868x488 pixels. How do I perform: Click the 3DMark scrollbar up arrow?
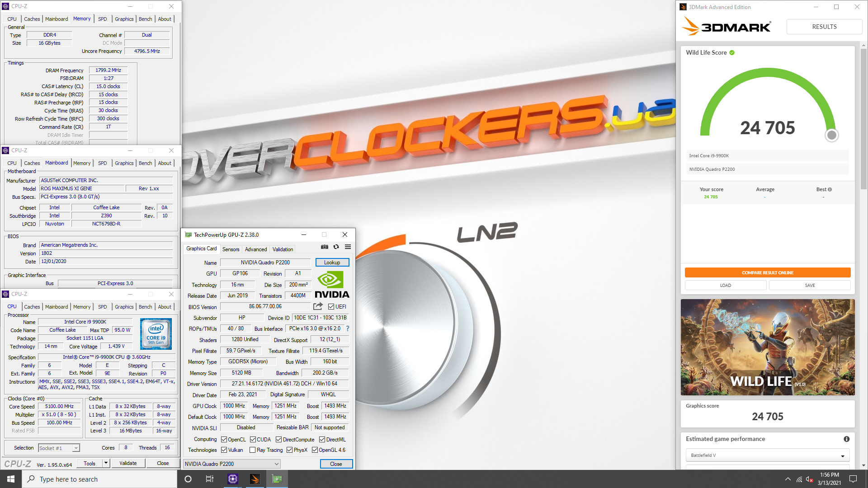click(x=863, y=45)
